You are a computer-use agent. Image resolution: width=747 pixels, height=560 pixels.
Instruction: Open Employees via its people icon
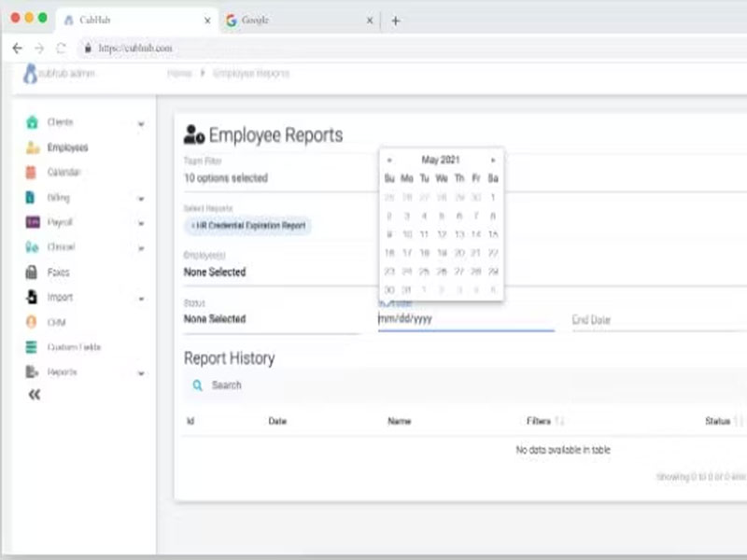(x=32, y=147)
